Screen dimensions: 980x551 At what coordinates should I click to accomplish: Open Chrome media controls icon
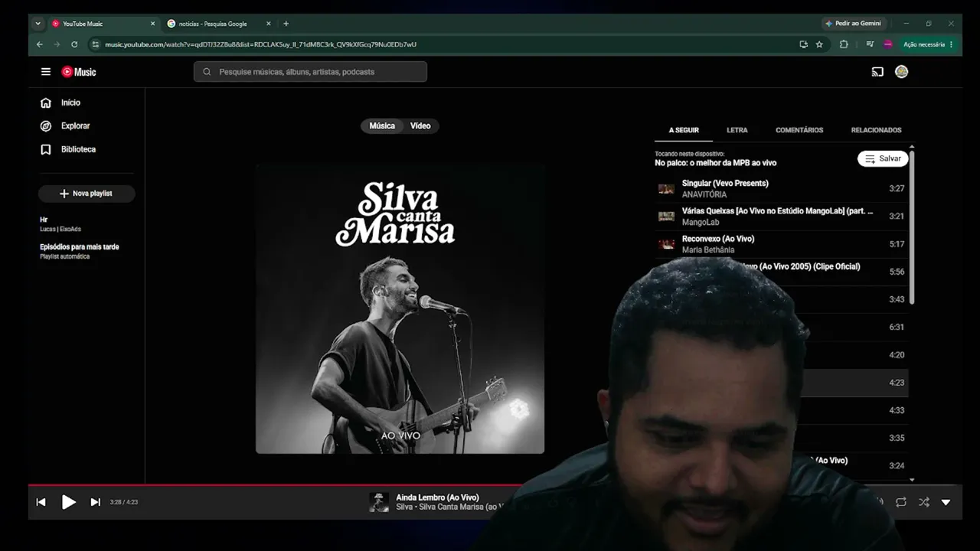click(870, 44)
